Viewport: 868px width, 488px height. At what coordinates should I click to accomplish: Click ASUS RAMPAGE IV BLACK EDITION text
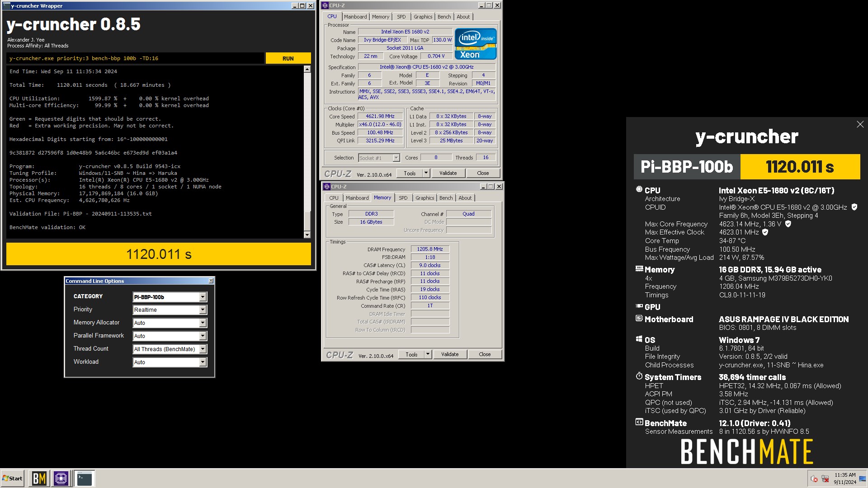tap(783, 319)
